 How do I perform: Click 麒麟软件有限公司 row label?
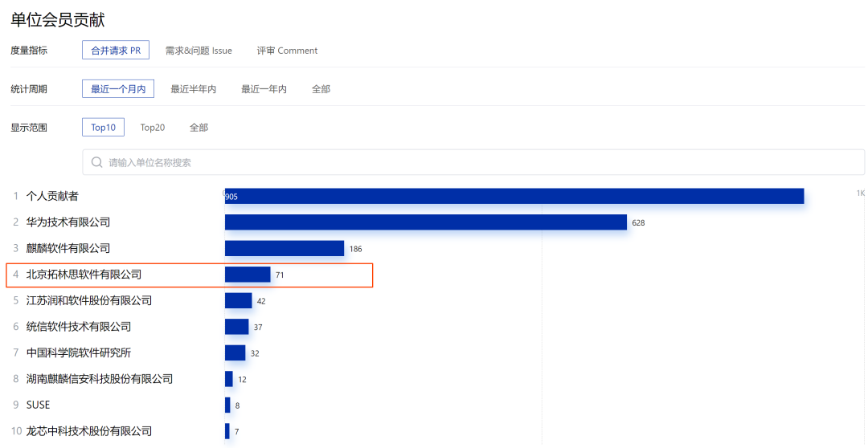coord(68,248)
